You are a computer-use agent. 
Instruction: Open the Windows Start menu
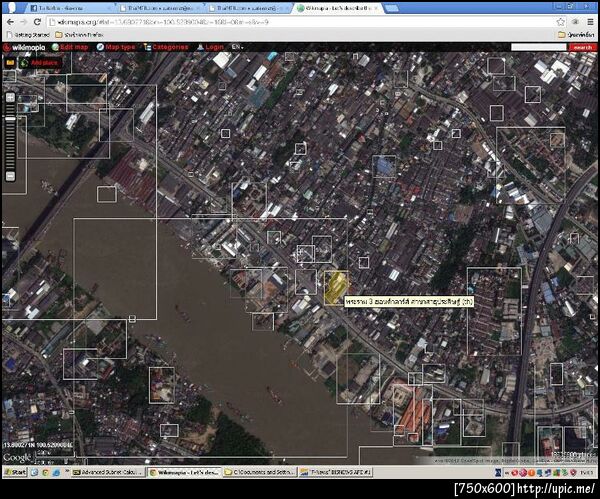15,473
